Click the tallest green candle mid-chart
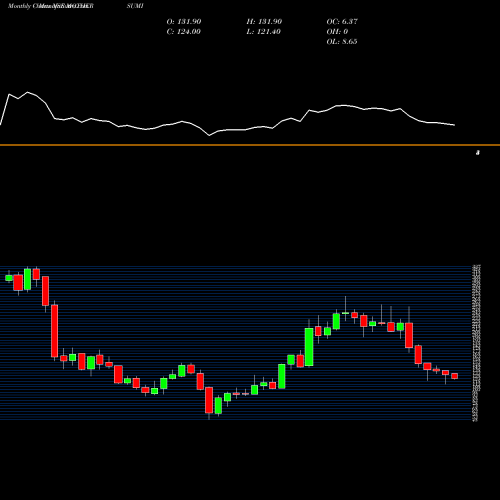The image size is (500, 500). [309, 347]
